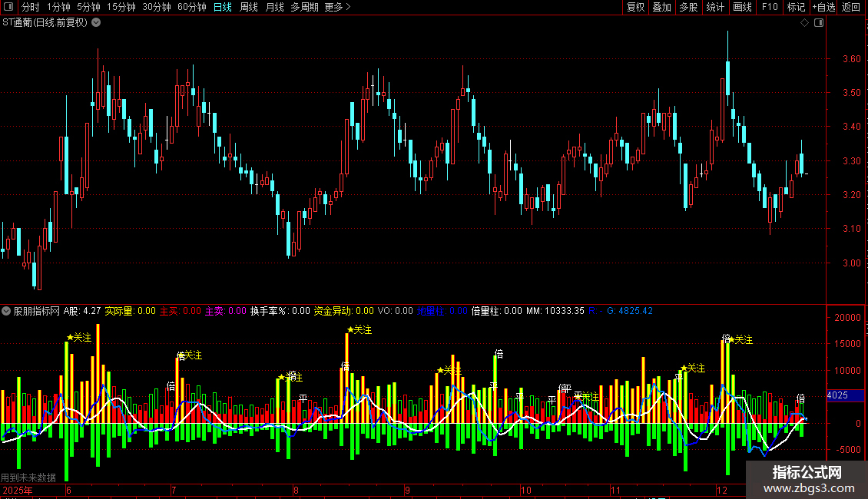Screen dimensions: 868x499
Task: Click the 实际量: 0.00 readout
Action: [x=130, y=311]
